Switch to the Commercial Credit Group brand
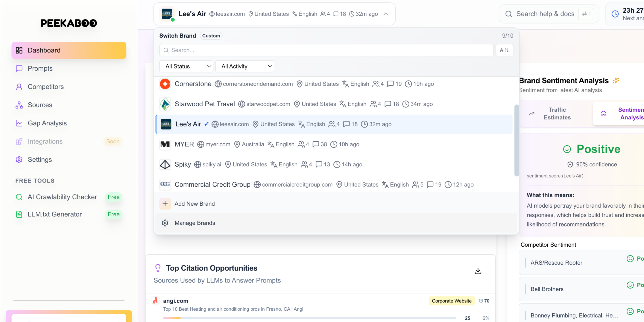Image resolution: width=644 pixels, height=322 pixels. click(x=334, y=184)
